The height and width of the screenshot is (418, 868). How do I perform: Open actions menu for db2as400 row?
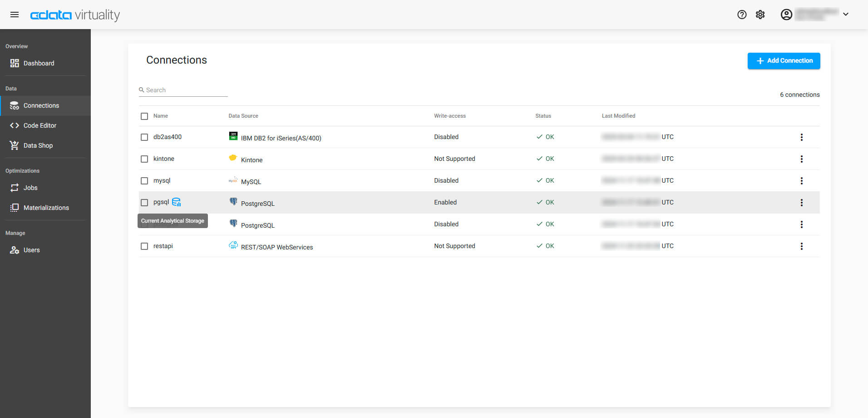pos(802,137)
